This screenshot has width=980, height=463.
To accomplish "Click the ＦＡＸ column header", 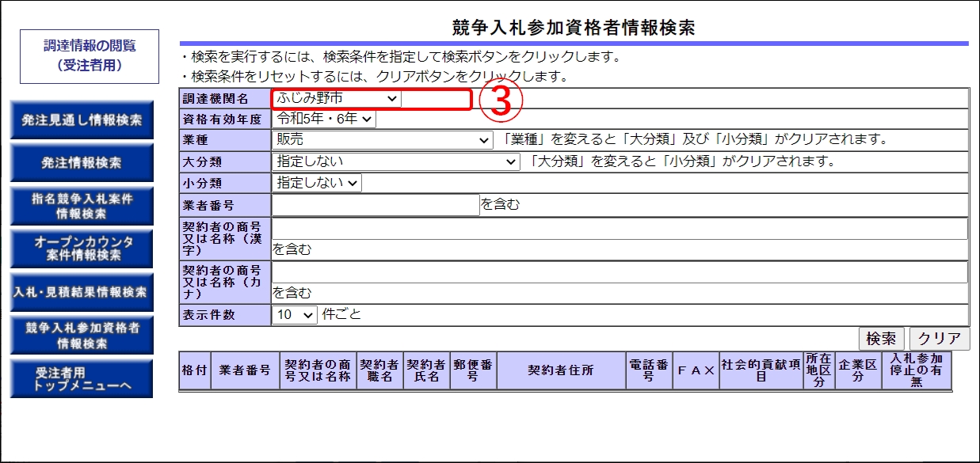I will tap(696, 370).
